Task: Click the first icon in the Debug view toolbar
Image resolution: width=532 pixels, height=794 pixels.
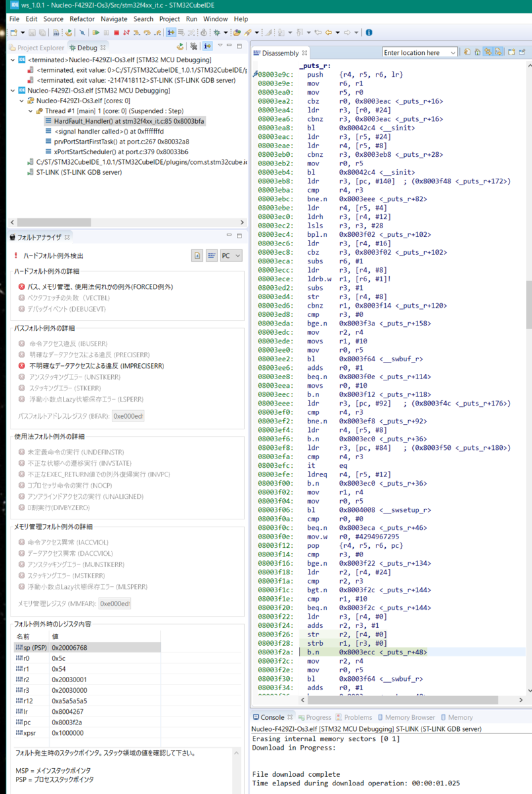Action: [x=180, y=46]
